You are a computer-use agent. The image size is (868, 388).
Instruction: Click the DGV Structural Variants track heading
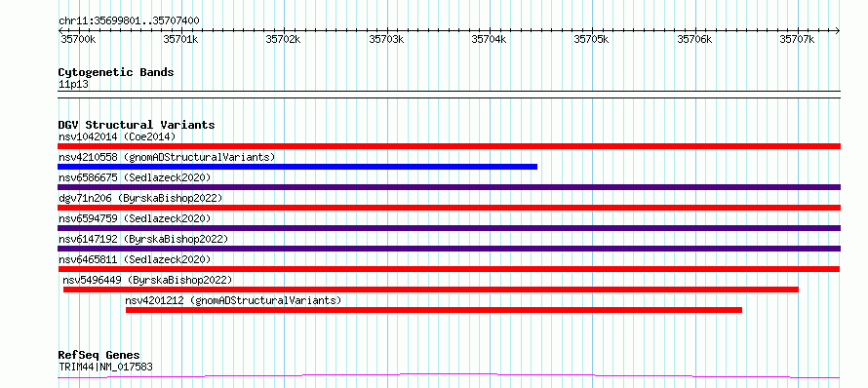[137, 125]
